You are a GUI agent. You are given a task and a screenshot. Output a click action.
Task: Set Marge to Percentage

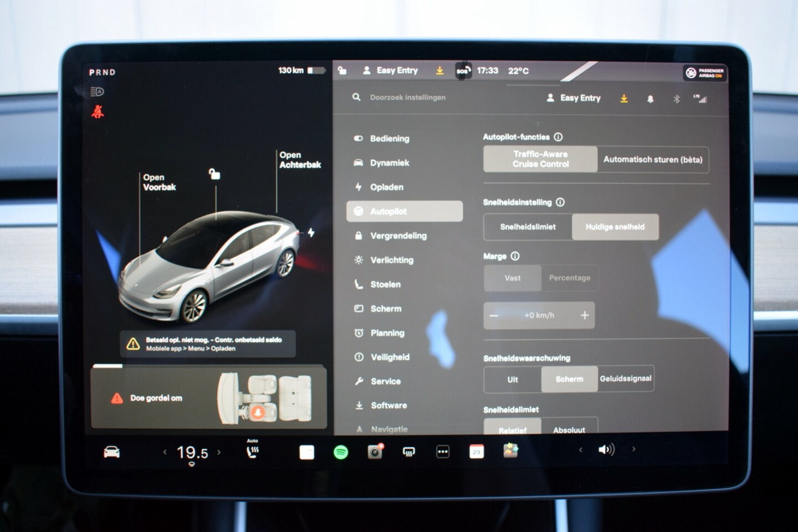tap(570, 278)
